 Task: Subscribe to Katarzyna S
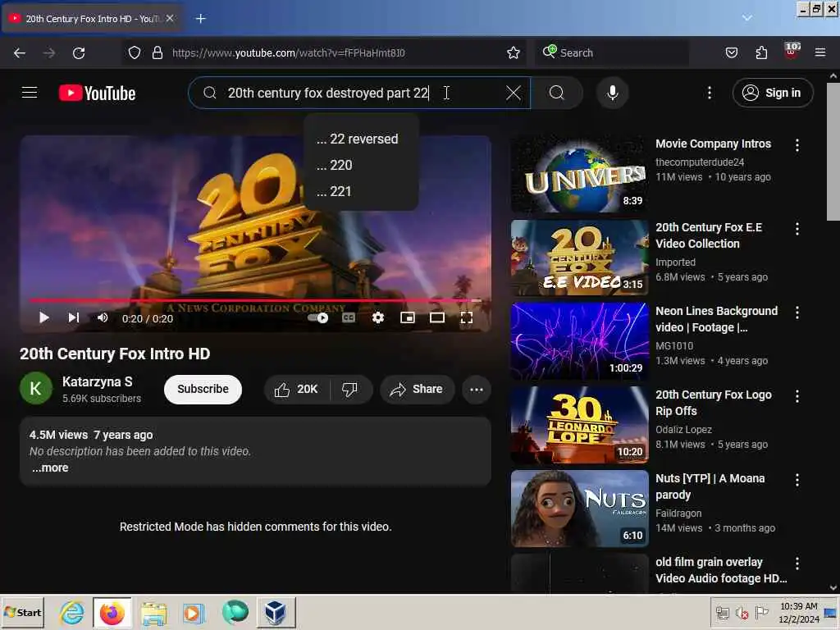pyautogui.click(x=203, y=389)
